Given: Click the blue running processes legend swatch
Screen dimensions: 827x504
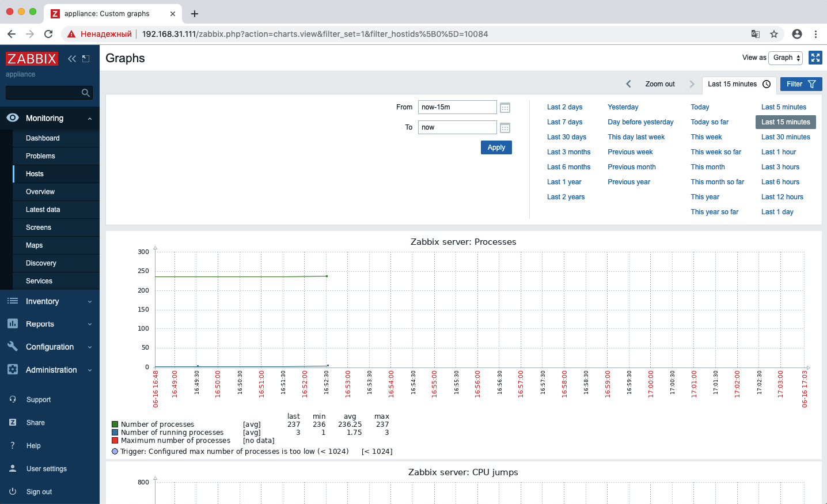Looking at the screenshot, I should pos(115,433).
